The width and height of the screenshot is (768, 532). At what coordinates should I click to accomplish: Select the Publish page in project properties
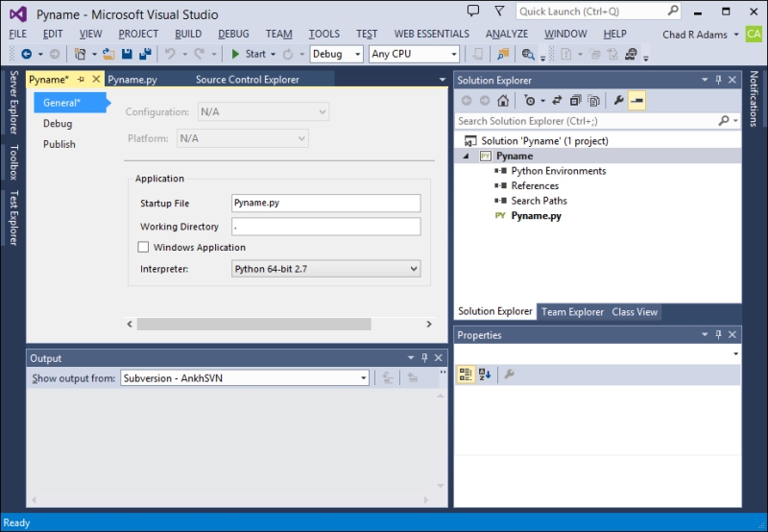tap(59, 144)
